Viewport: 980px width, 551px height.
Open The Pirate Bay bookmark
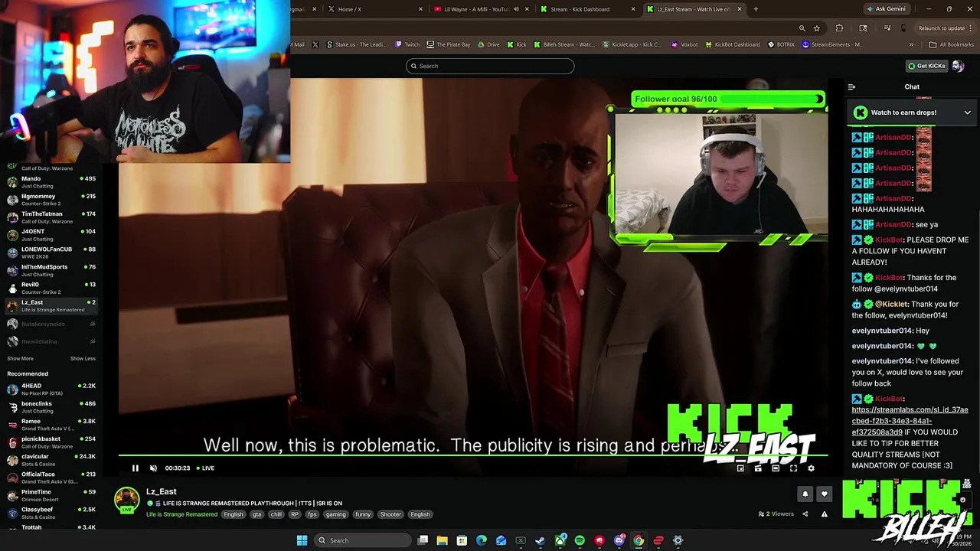click(x=449, y=44)
